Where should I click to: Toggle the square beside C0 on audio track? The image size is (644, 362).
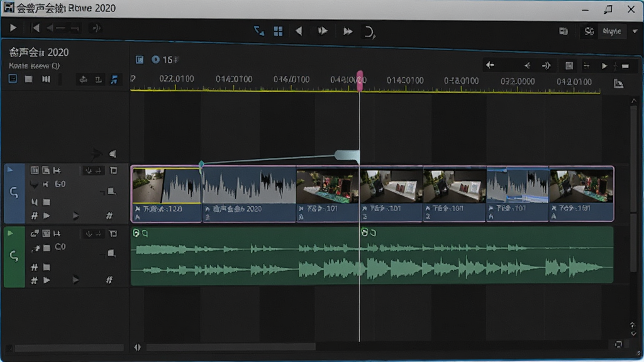pyautogui.click(x=47, y=248)
